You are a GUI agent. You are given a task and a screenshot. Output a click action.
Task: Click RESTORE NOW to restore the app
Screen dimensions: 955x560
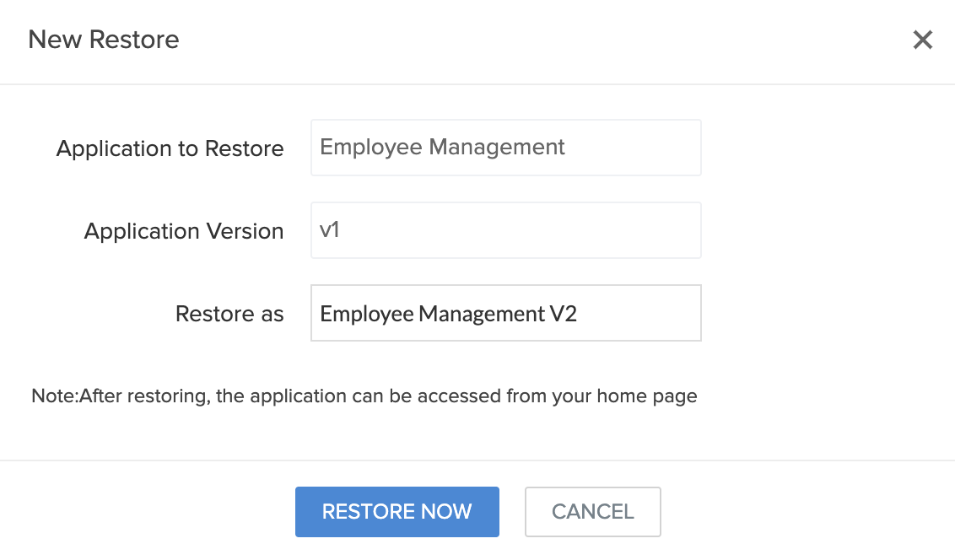tap(397, 511)
